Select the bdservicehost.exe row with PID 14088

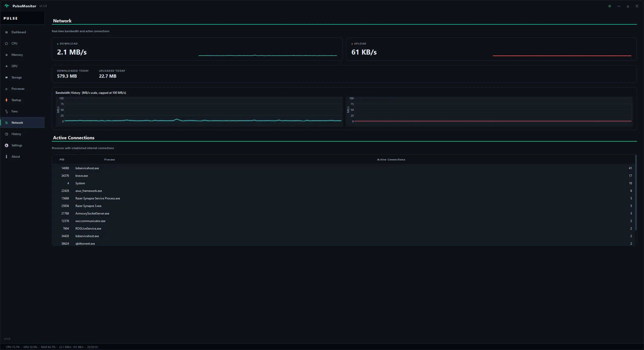344,168
